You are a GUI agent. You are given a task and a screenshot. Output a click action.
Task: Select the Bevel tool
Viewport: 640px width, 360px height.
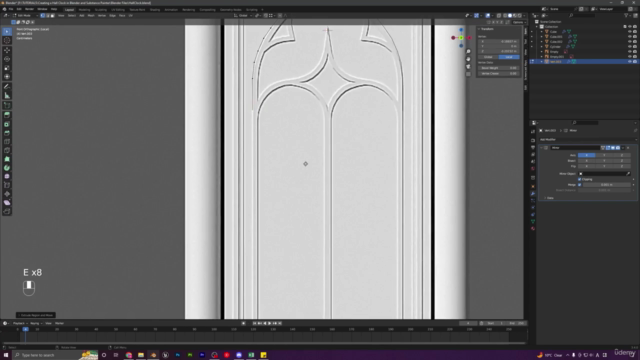pos(7,133)
